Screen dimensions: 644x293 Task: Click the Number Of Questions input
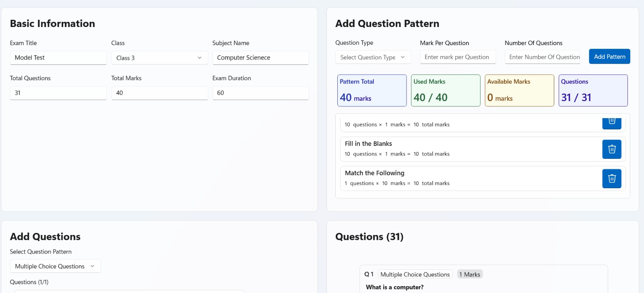(542, 57)
